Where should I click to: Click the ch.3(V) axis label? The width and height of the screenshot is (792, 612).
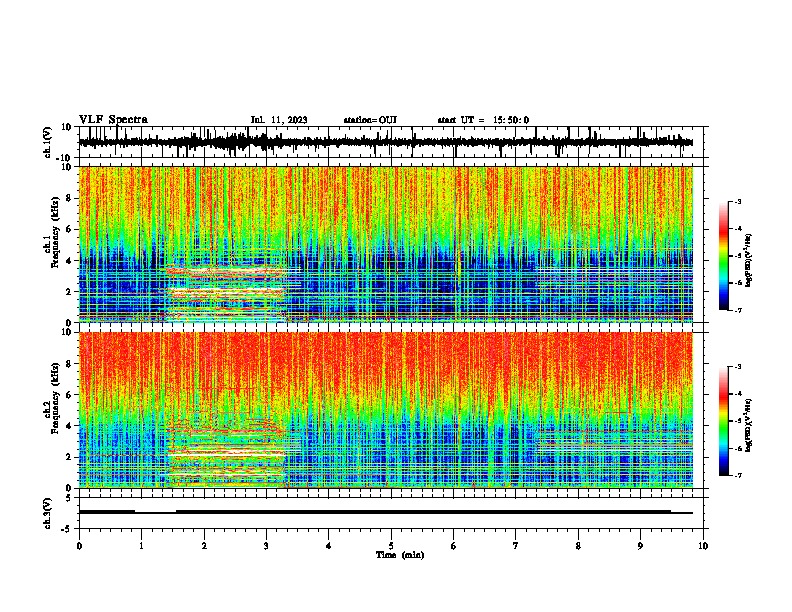pyautogui.click(x=48, y=513)
